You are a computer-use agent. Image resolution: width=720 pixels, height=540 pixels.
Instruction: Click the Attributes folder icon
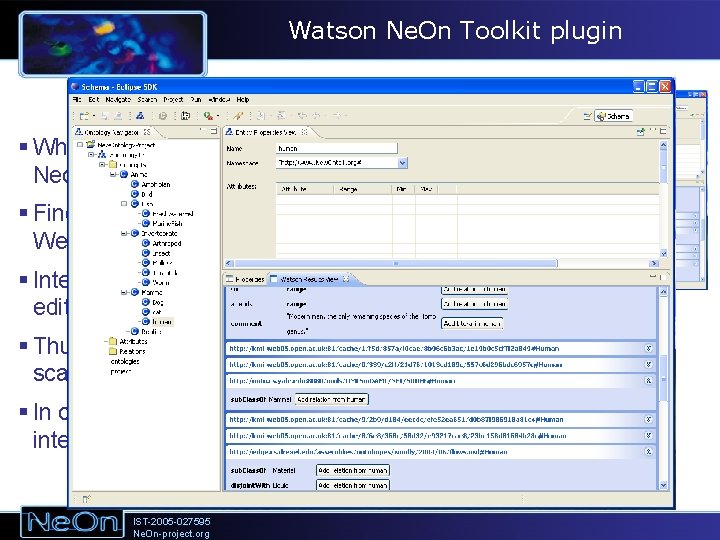112,341
